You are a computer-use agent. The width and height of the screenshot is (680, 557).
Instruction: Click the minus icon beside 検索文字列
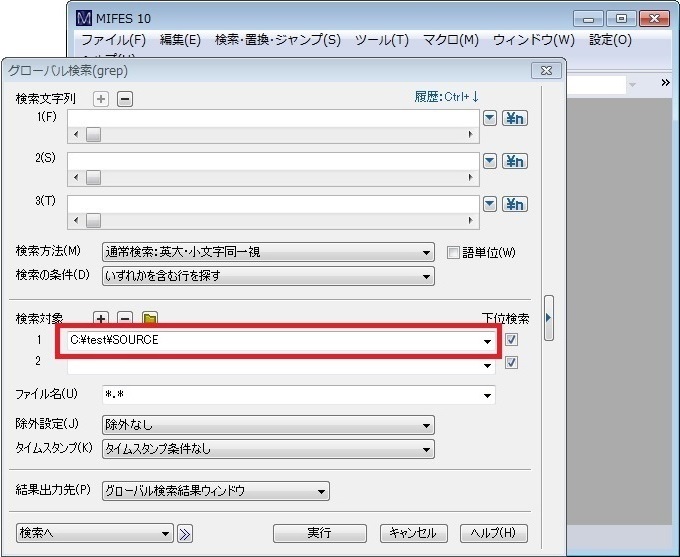(125, 98)
